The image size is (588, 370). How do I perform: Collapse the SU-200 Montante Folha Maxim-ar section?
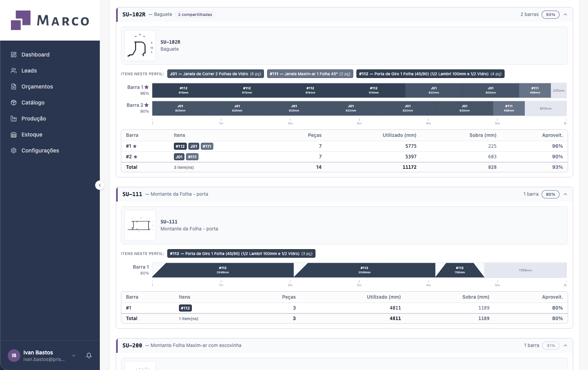(x=565, y=345)
